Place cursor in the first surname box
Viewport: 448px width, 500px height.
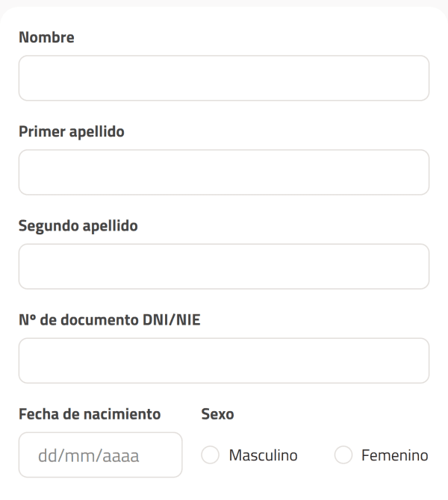[x=223, y=172]
